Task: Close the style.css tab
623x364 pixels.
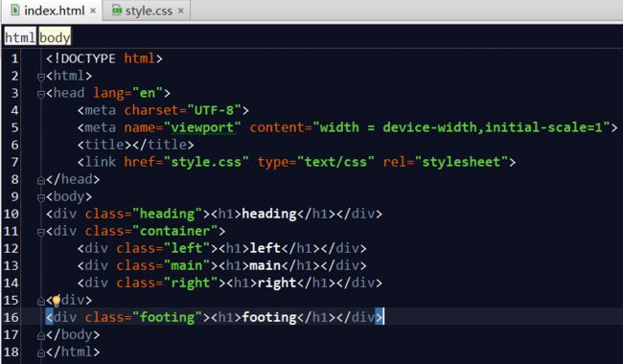Action: [181, 11]
